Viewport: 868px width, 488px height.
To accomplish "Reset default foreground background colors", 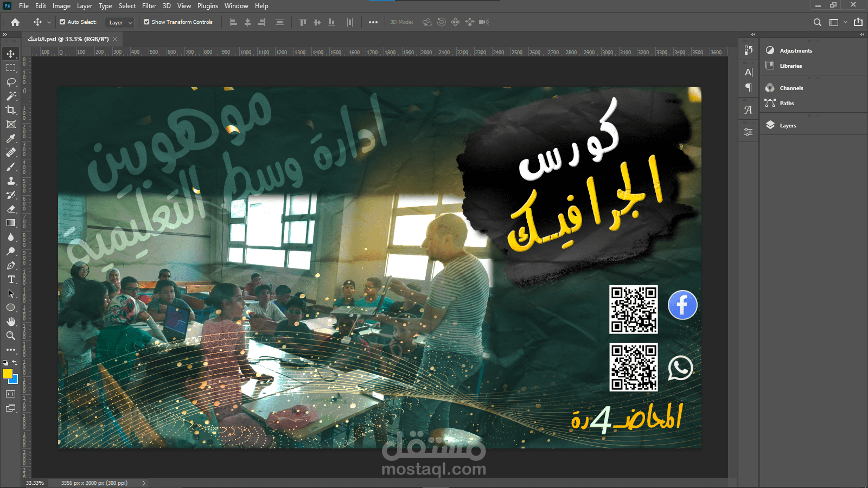I will pos(5,363).
